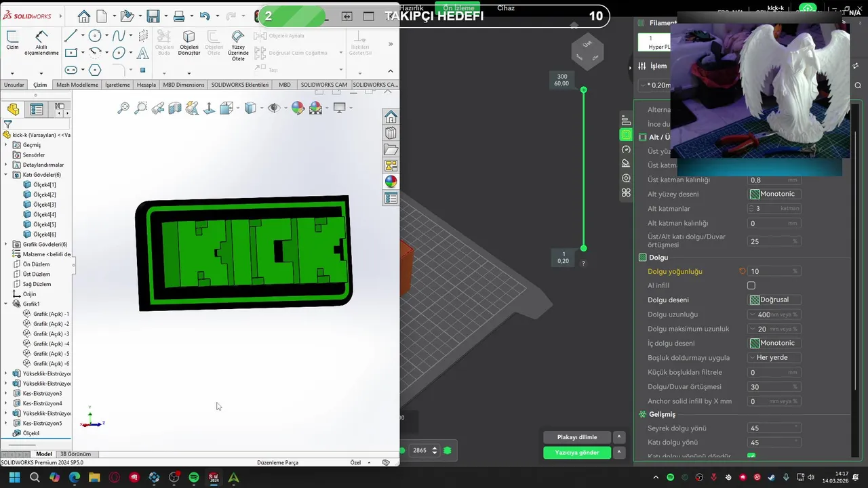Screen dimensions: 868x488
Task: Collapse the Grafik1 tree node
Action: coord(6,304)
